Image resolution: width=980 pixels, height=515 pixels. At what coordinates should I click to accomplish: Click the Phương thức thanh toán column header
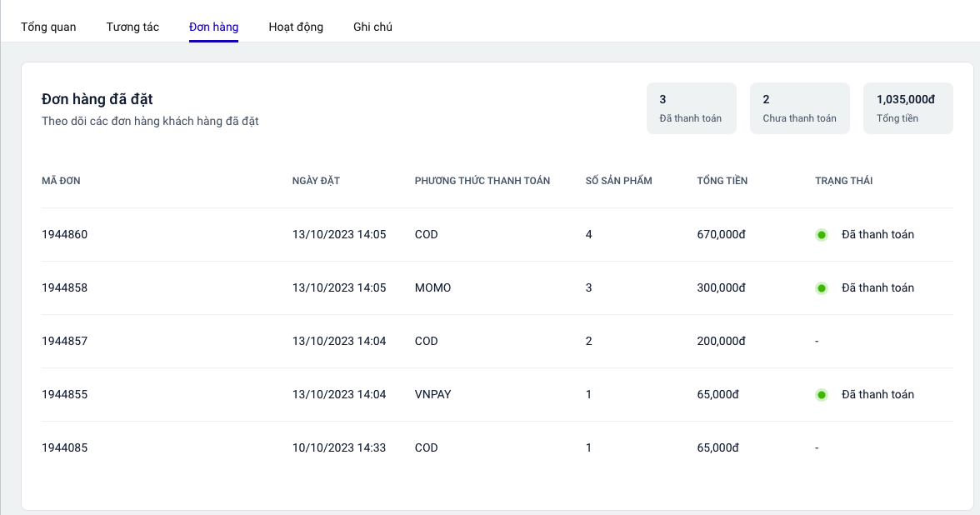pyautogui.click(x=482, y=181)
